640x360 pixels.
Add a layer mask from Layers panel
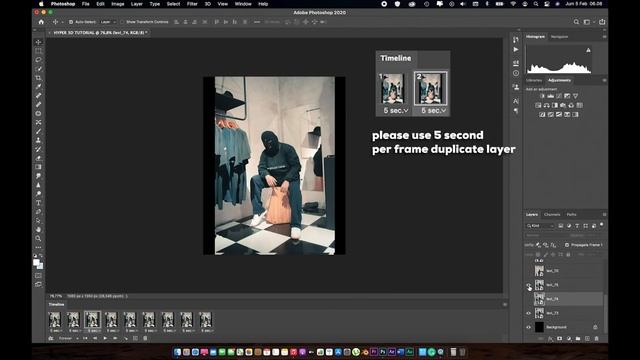point(559,338)
